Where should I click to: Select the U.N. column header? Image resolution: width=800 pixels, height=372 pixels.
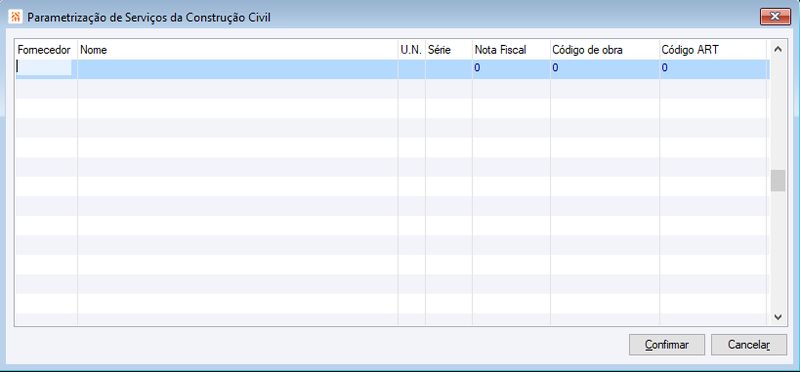click(412, 50)
